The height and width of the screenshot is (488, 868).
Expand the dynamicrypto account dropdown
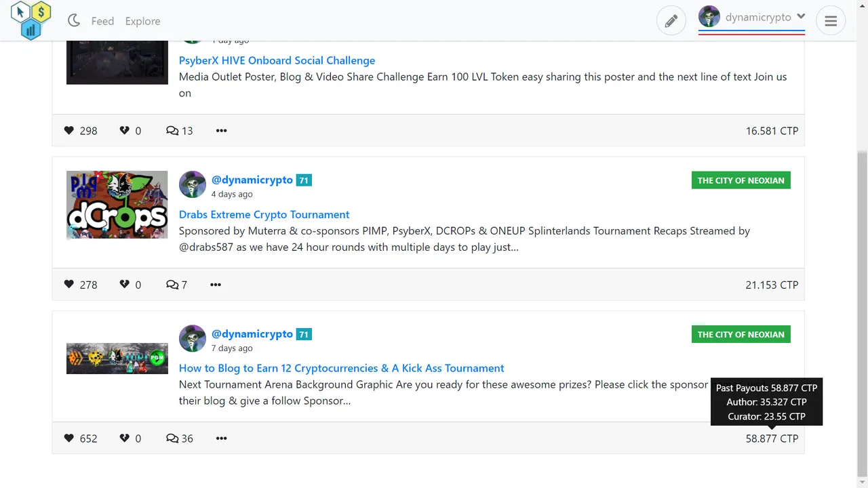pyautogui.click(x=801, y=16)
